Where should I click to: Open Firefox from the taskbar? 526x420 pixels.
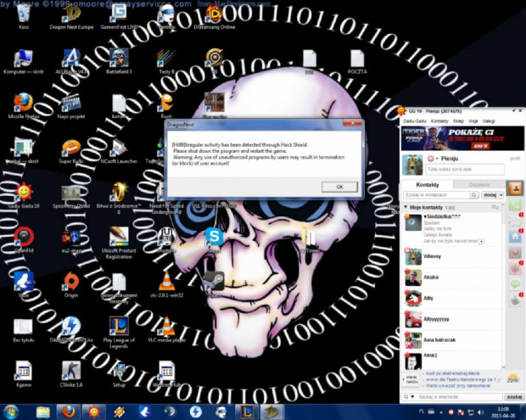[68, 412]
